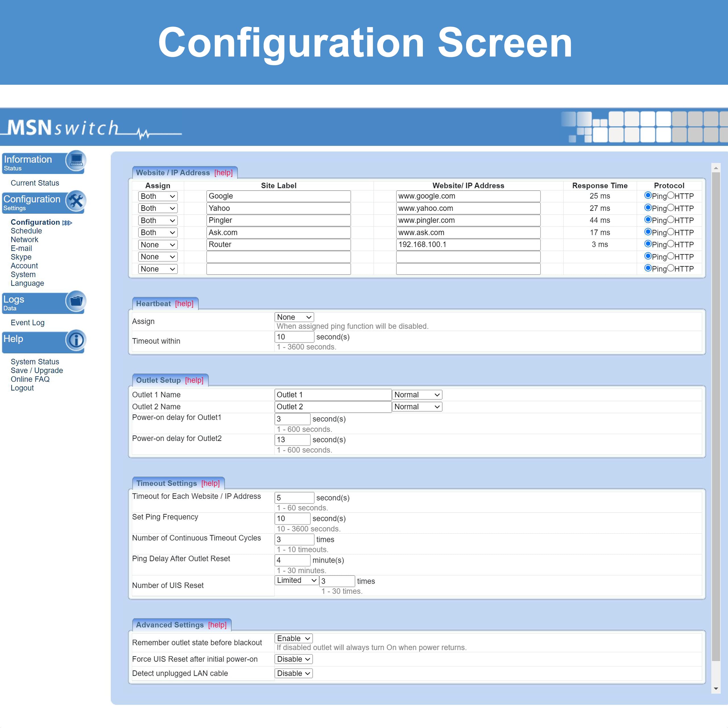The width and height of the screenshot is (728, 728).
Task: Select HTTP protocol for Router row
Action: [671, 244]
